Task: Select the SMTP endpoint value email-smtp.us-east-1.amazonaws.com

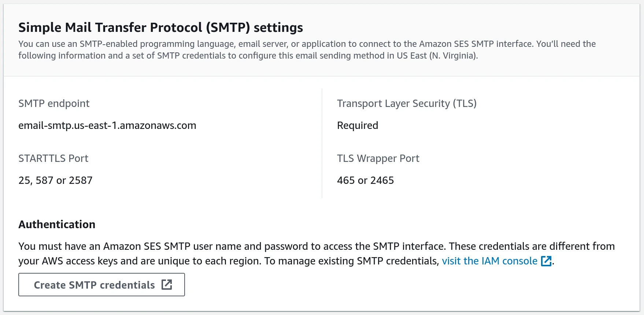Action: tap(107, 125)
